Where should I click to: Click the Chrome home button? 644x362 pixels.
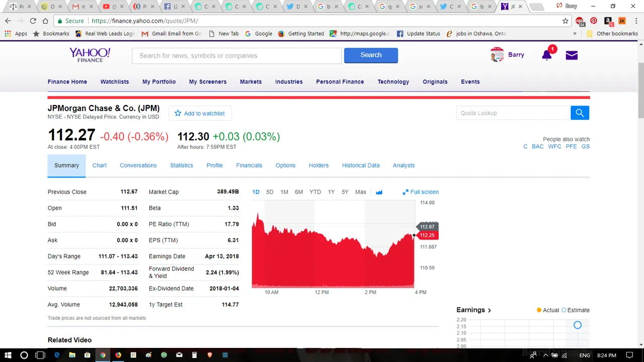pyautogui.click(x=45, y=21)
